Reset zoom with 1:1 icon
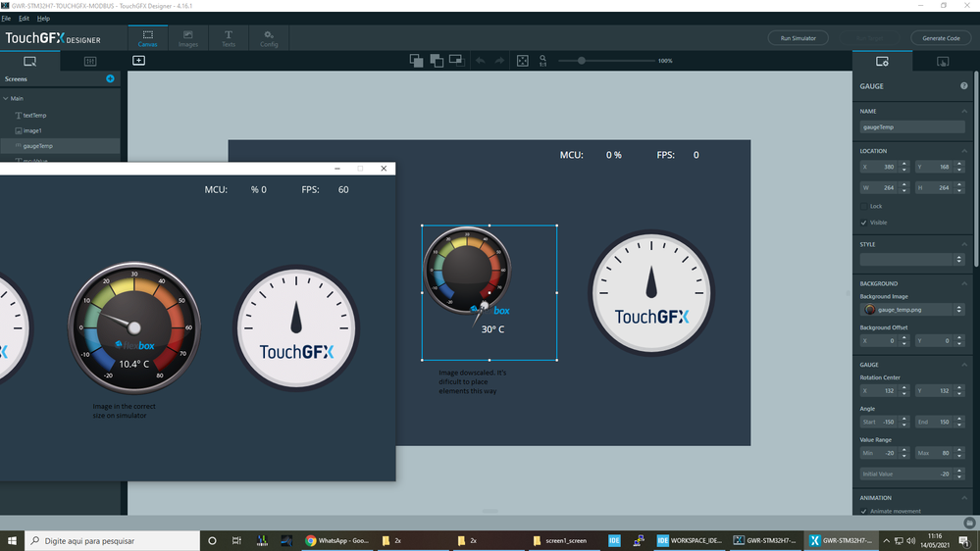The height and width of the screenshot is (551, 980). pyautogui.click(x=542, y=61)
